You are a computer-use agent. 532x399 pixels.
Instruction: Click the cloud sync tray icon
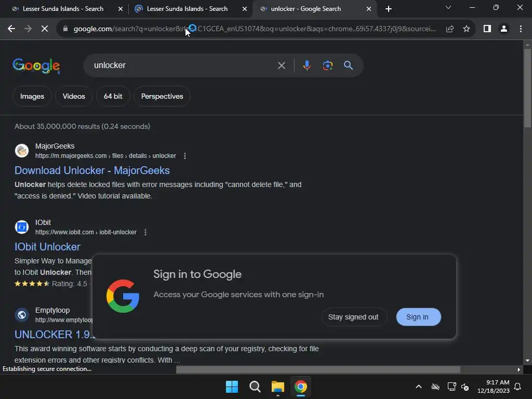pos(435,387)
